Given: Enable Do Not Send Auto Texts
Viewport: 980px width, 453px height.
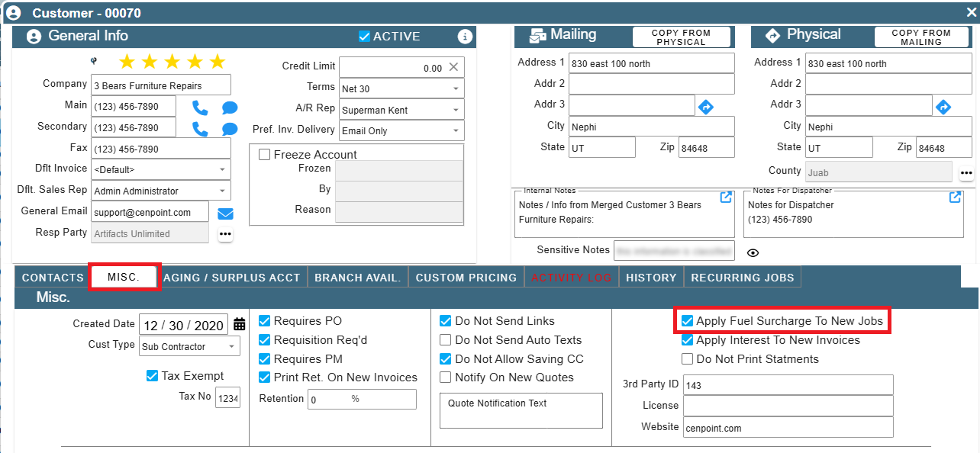Looking at the screenshot, I should pos(446,340).
